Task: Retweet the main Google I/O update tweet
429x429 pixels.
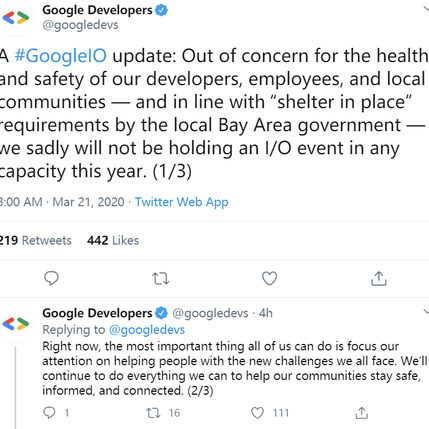Action: click(160, 279)
